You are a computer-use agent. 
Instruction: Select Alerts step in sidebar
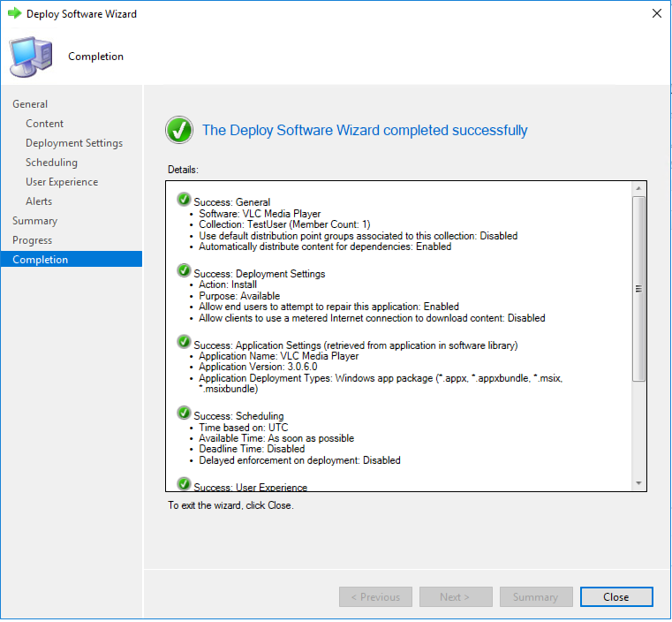point(39,201)
